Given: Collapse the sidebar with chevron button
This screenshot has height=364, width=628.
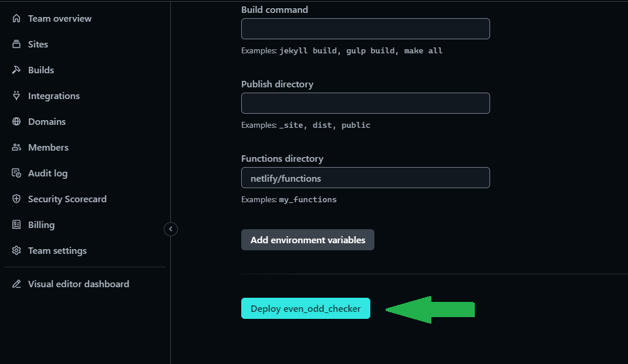Looking at the screenshot, I should tap(171, 229).
